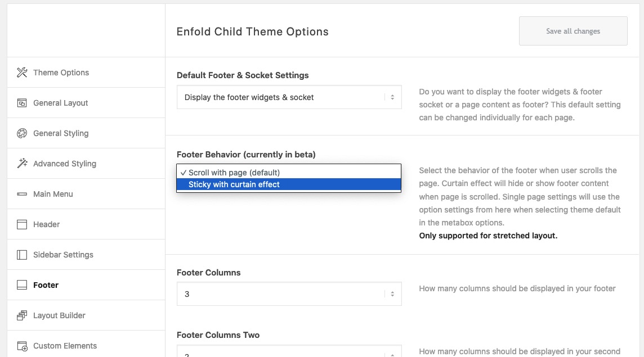Click the How many columns footer description

coord(517,288)
